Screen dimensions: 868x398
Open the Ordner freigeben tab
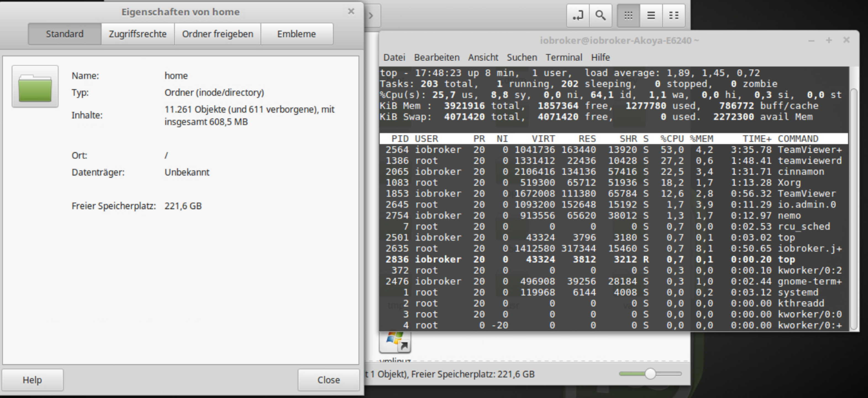218,34
